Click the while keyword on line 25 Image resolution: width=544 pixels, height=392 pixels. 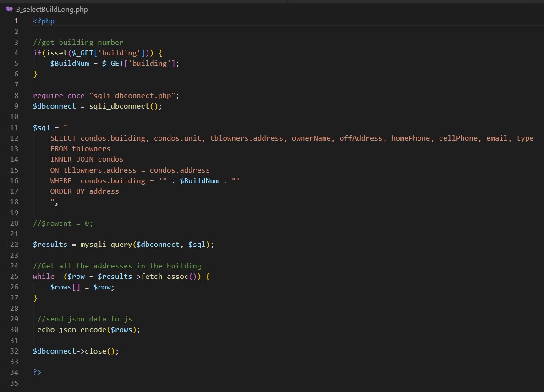(43, 277)
